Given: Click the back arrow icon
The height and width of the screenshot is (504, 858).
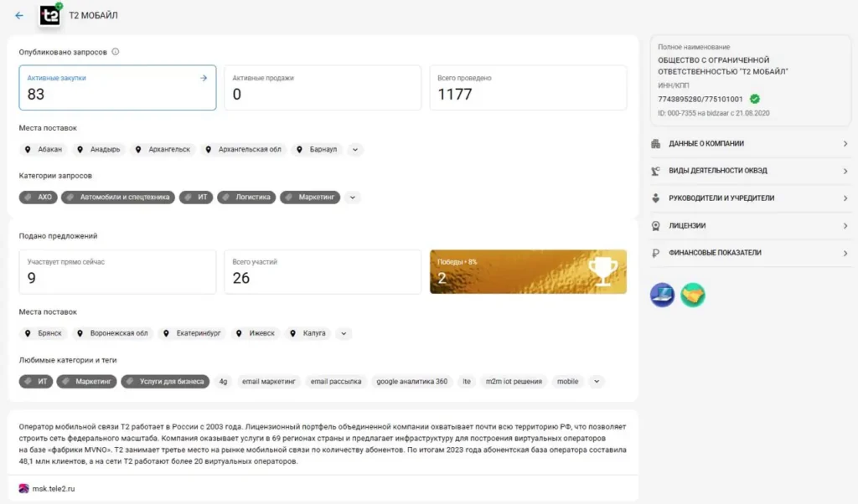Looking at the screenshot, I should (19, 16).
